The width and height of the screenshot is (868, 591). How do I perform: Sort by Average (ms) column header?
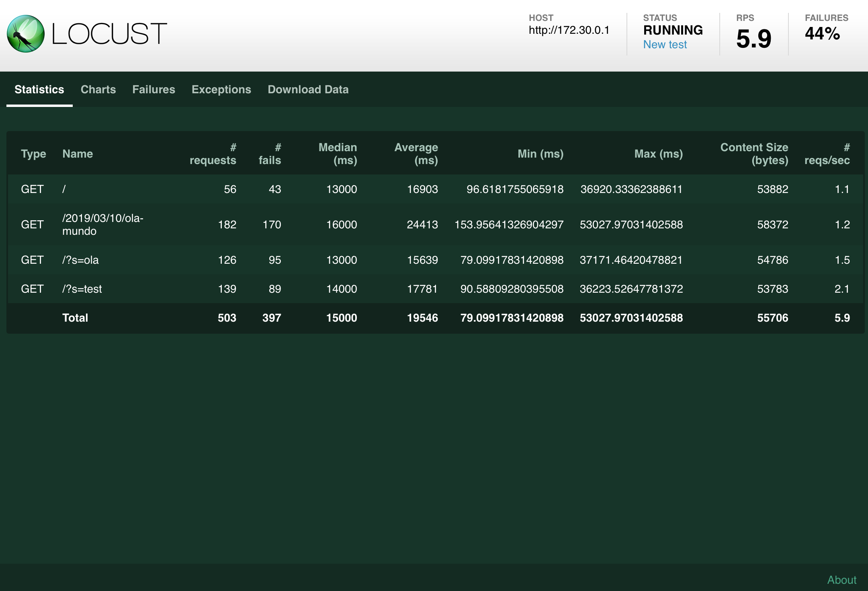pyautogui.click(x=416, y=154)
